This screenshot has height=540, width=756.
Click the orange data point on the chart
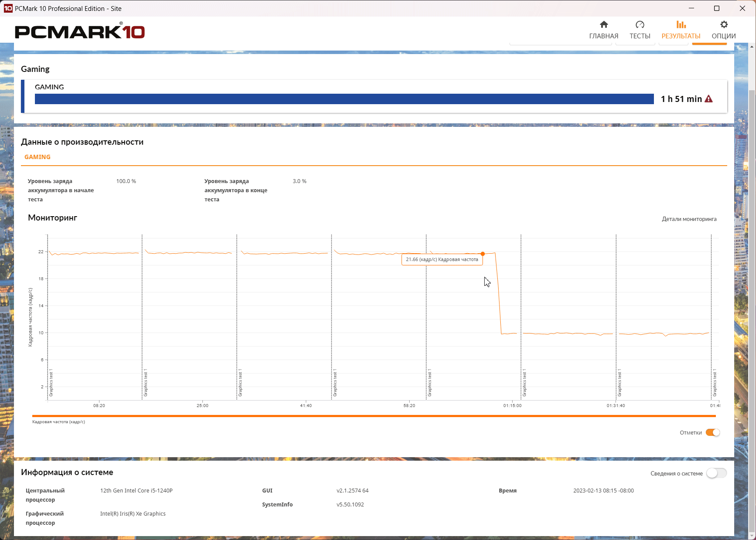[482, 254]
